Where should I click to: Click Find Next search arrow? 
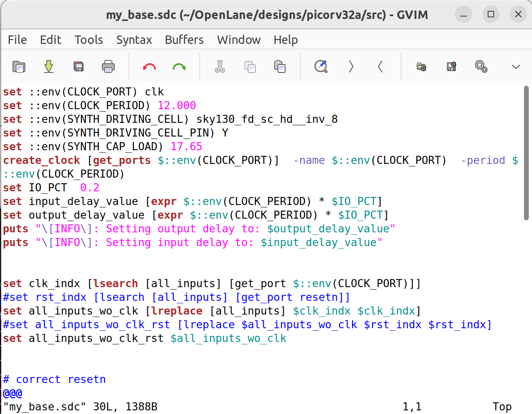point(350,66)
